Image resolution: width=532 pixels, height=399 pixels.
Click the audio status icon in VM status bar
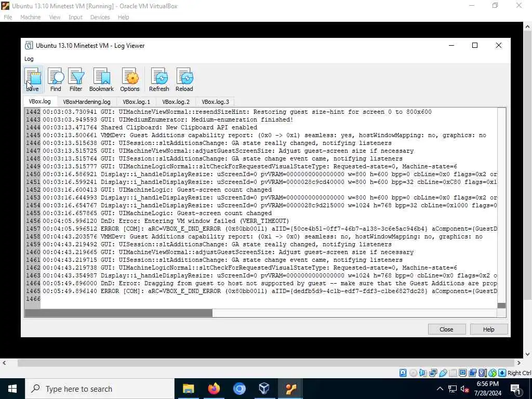coord(423,373)
